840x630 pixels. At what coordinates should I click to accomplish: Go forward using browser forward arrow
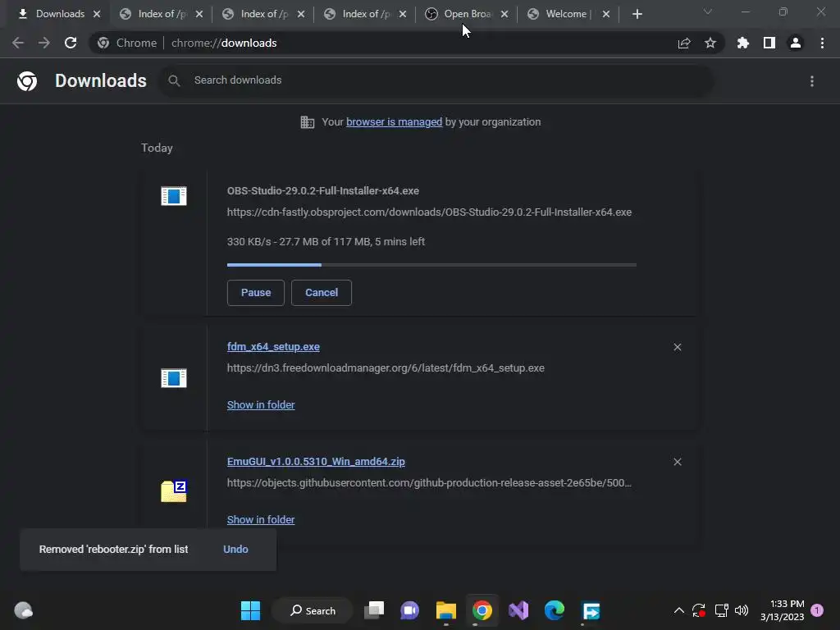pyautogui.click(x=44, y=43)
